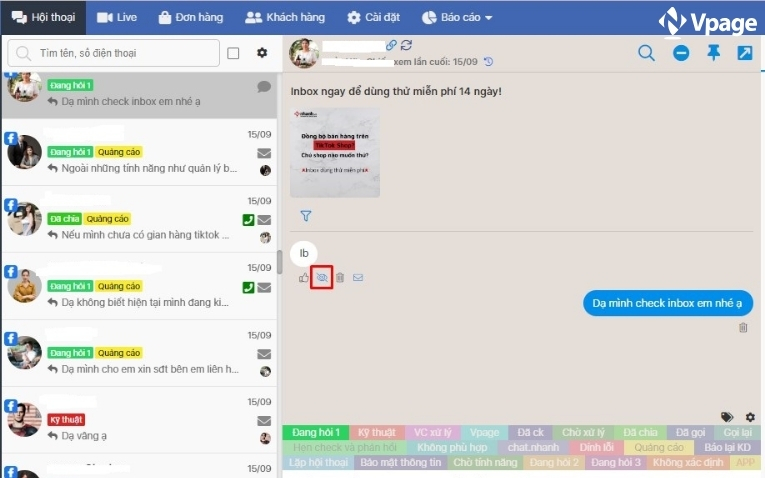
Task: Click the tags icon above labels
Action: pyautogui.click(x=727, y=417)
